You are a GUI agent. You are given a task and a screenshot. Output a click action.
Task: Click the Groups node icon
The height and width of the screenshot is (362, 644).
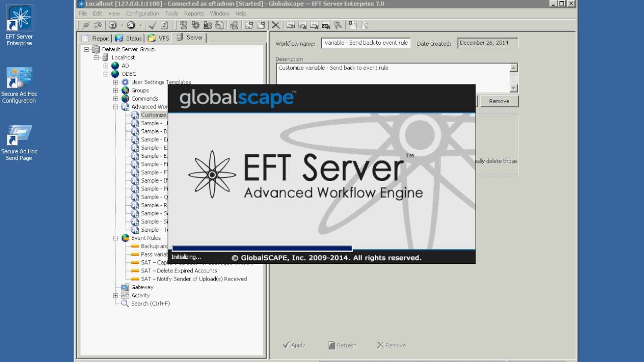[125, 90]
